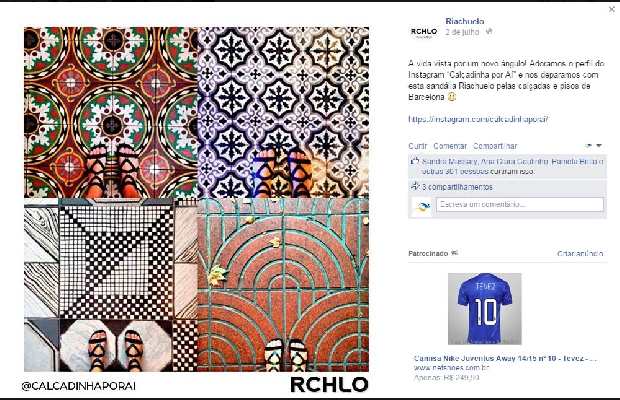Click the 2 de julho post date
This screenshot has height=400, width=620.
[x=462, y=32]
